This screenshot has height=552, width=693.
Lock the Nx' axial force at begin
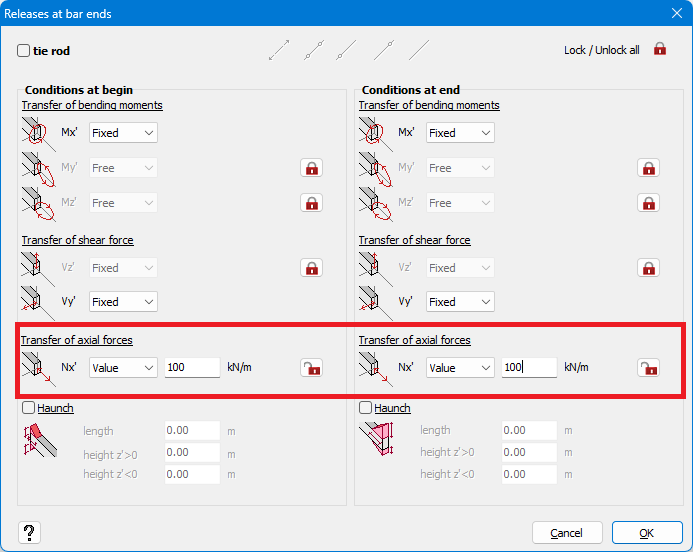click(311, 368)
